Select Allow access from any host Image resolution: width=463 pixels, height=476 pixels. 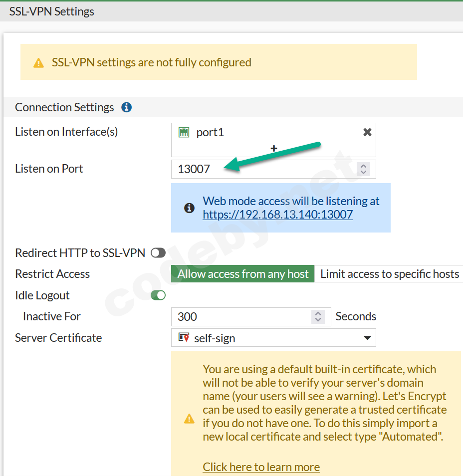pyautogui.click(x=242, y=273)
